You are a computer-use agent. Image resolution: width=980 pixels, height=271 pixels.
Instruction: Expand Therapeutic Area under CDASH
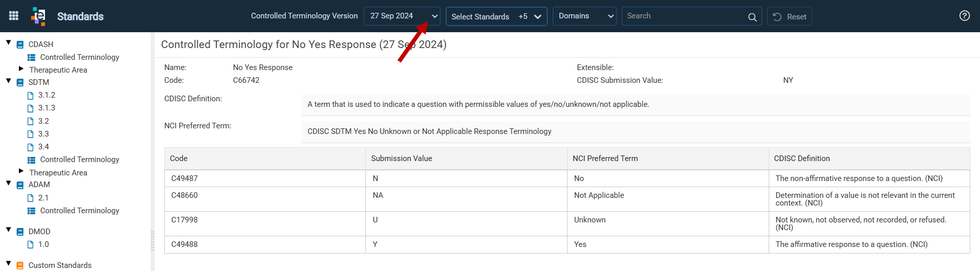[21, 69]
